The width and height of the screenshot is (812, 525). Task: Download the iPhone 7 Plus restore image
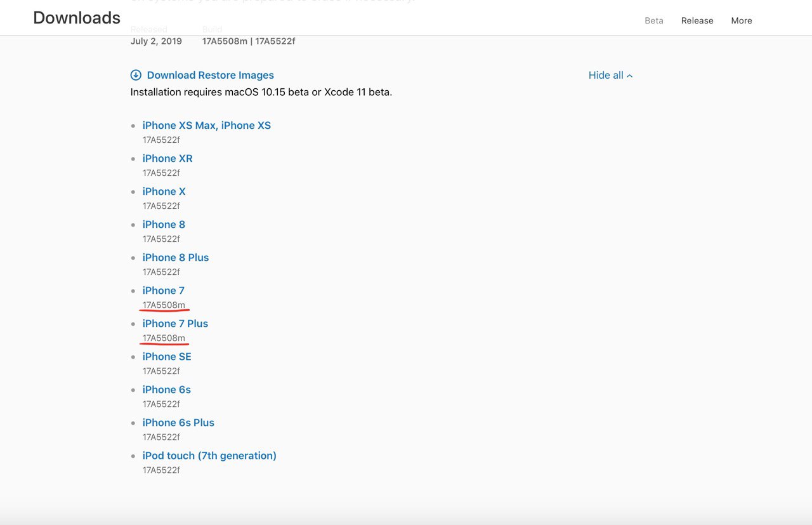click(x=175, y=323)
